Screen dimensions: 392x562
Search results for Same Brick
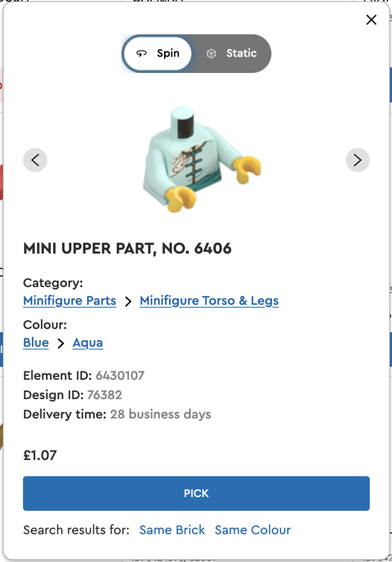pos(172,530)
